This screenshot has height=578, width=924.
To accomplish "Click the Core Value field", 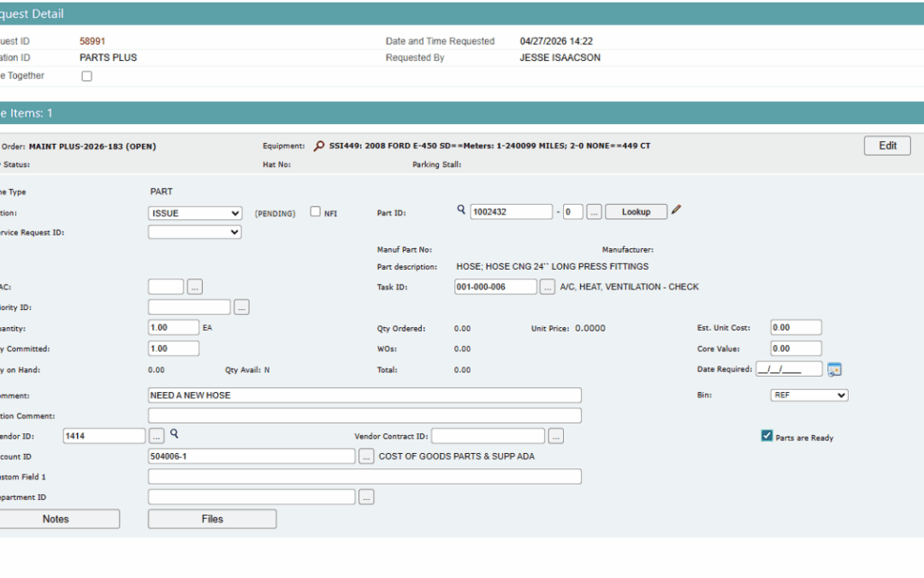I will (x=796, y=349).
